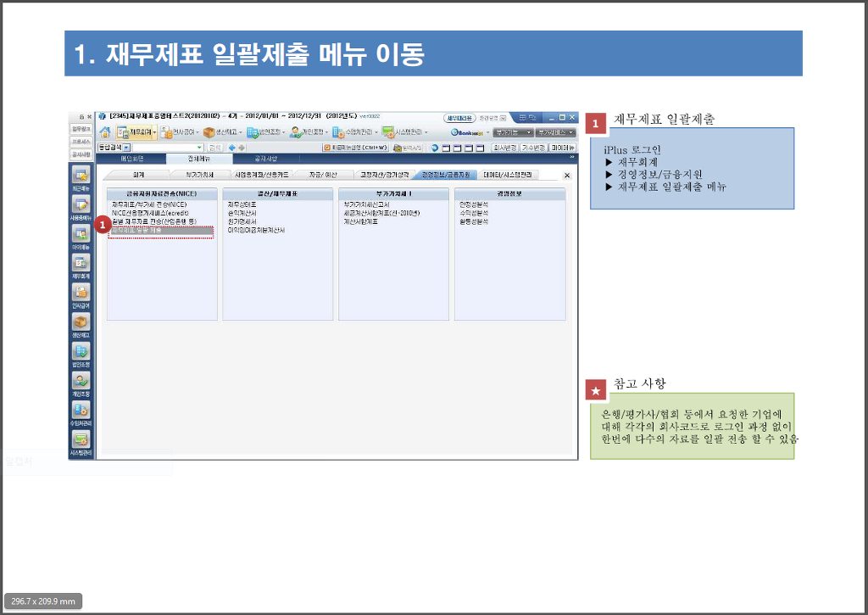Open 법인조정 dropdown in top toolbar
Screen dimensions: 868x615
coord(265,132)
